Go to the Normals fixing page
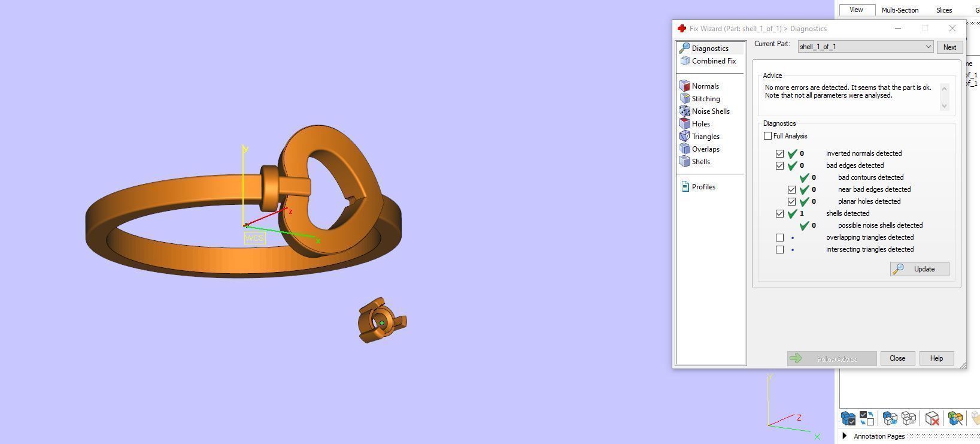The height and width of the screenshot is (444, 980). click(699, 86)
